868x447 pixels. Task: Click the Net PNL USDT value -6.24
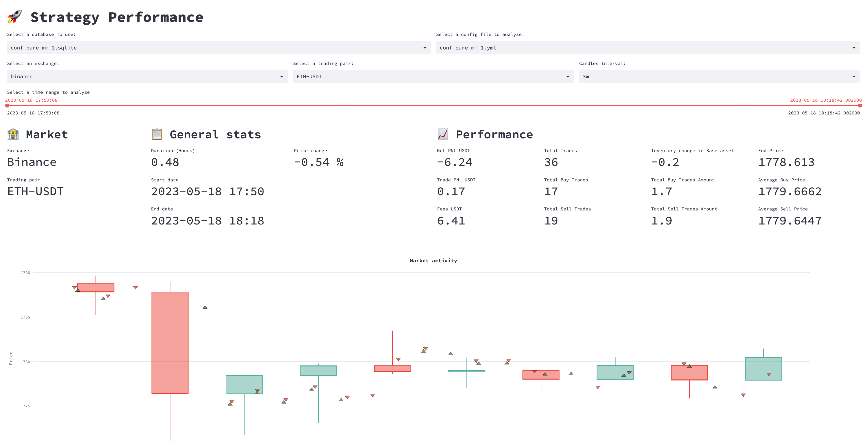tap(454, 162)
